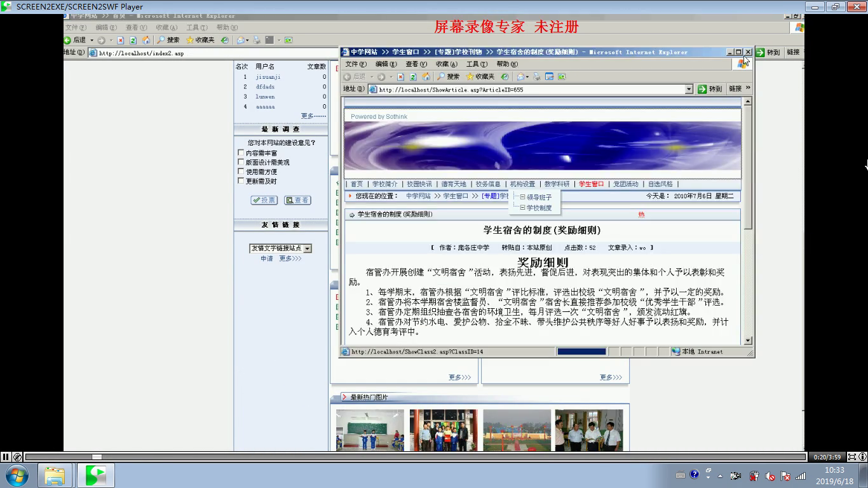Click 转到 Go button in front IE window
Screen dimensions: 868x488
[710, 89]
